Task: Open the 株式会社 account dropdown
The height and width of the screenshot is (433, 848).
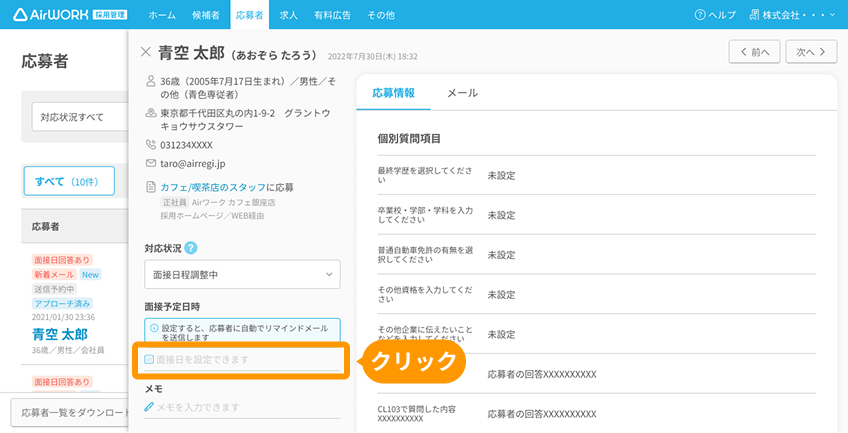Action: tap(793, 15)
